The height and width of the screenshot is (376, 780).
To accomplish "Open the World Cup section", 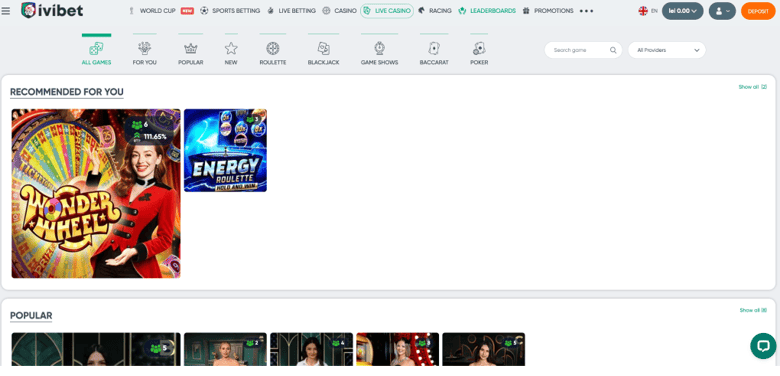I will [157, 10].
